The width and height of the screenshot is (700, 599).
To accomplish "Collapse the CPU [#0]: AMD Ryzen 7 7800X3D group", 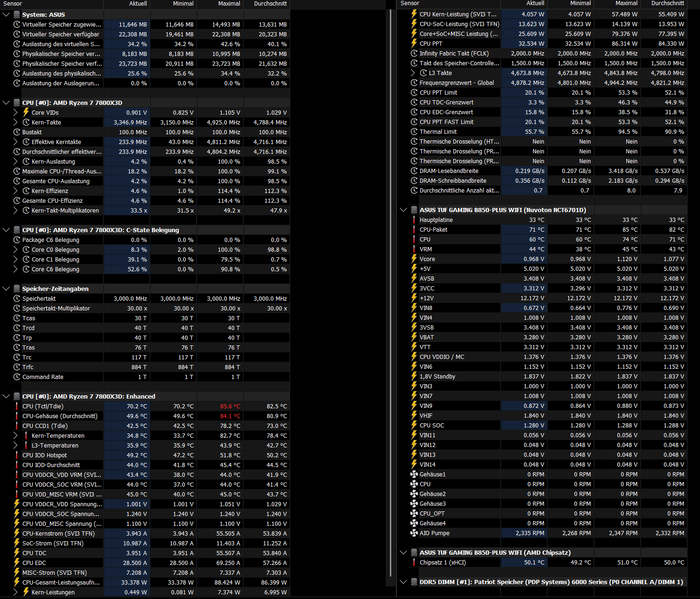I will 6,103.
